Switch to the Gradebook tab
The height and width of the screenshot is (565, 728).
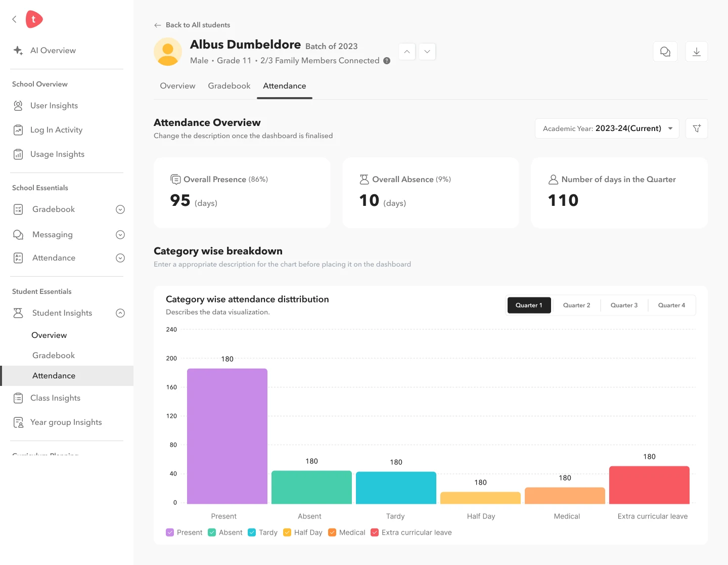[x=229, y=86]
